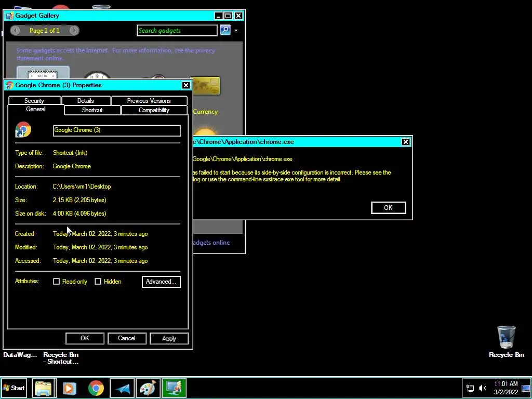Select the Recycle Bin desktop icon
Screen dimensions: 532x399
(506, 342)
